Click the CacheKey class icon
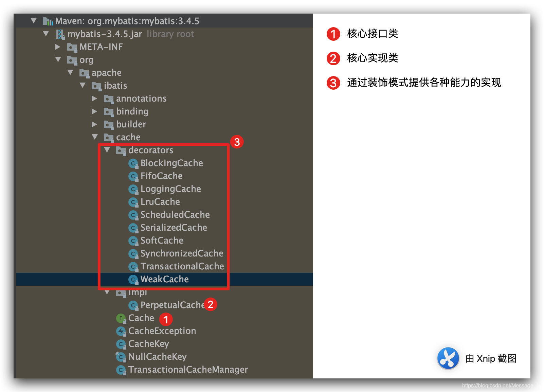The width and height of the screenshot is (544, 392). (x=121, y=344)
